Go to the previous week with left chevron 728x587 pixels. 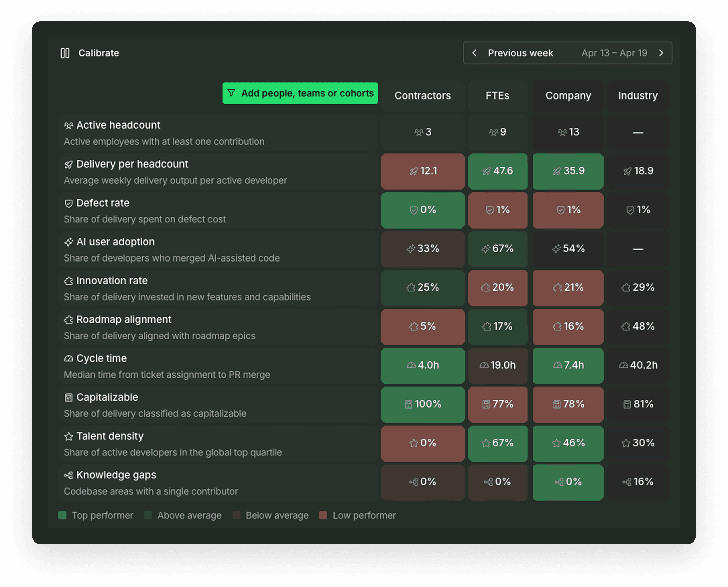point(474,53)
